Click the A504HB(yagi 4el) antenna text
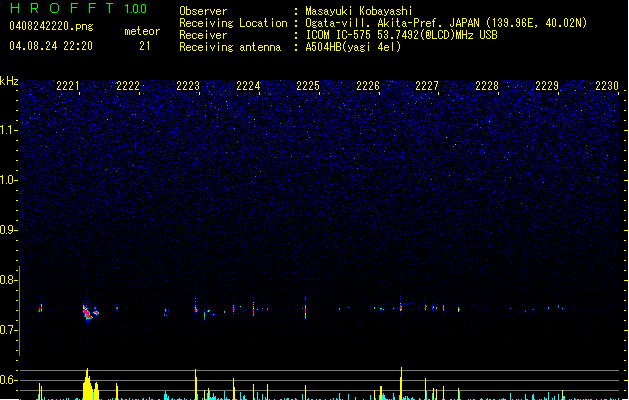629x400 pixels. click(x=353, y=47)
